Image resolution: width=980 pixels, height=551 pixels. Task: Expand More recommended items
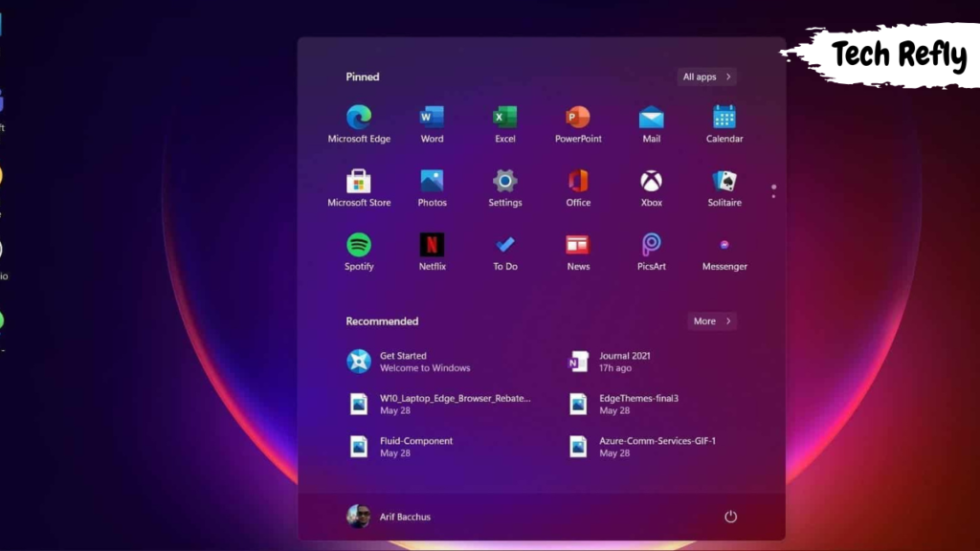pos(711,321)
